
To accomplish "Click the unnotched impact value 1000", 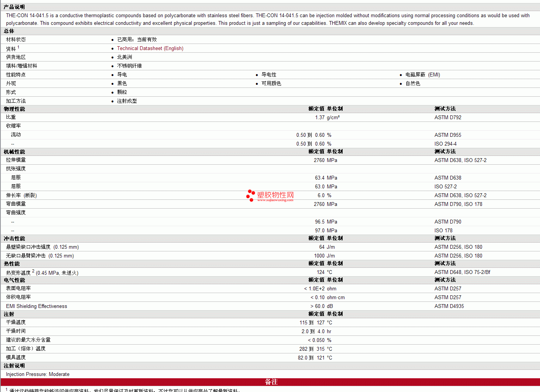I will tap(319, 256).
